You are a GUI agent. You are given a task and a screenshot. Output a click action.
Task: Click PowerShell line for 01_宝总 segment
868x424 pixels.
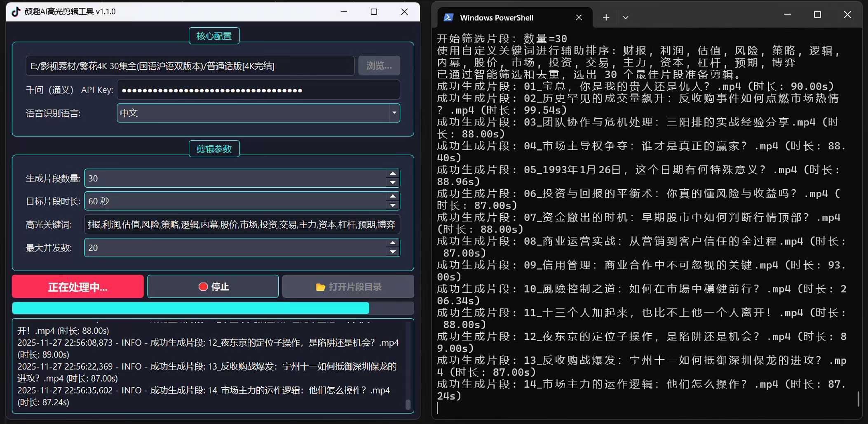click(x=636, y=87)
